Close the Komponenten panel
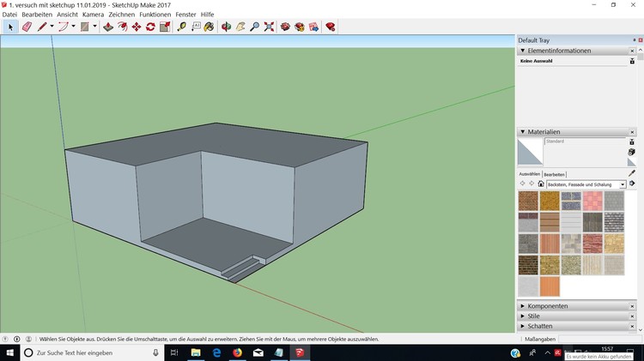The image size is (644, 361). pos(632,306)
